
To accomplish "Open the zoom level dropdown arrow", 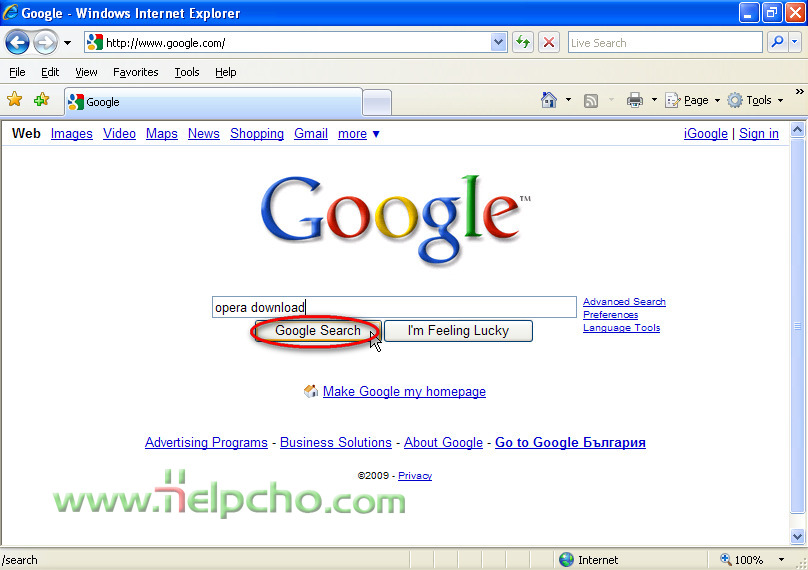I will click(x=782, y=560).
